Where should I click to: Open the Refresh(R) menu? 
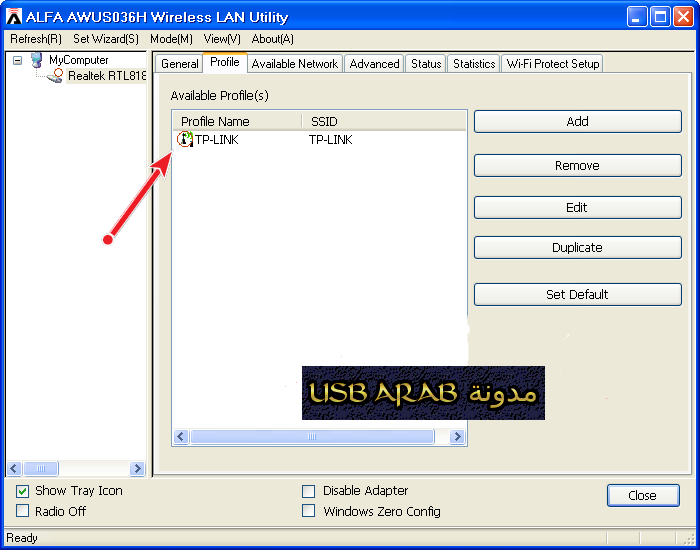coord(36,39)
